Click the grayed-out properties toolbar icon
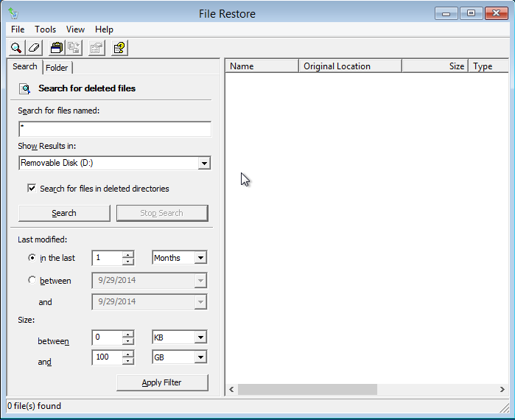The image size is (515, 420). click(97, 48)
